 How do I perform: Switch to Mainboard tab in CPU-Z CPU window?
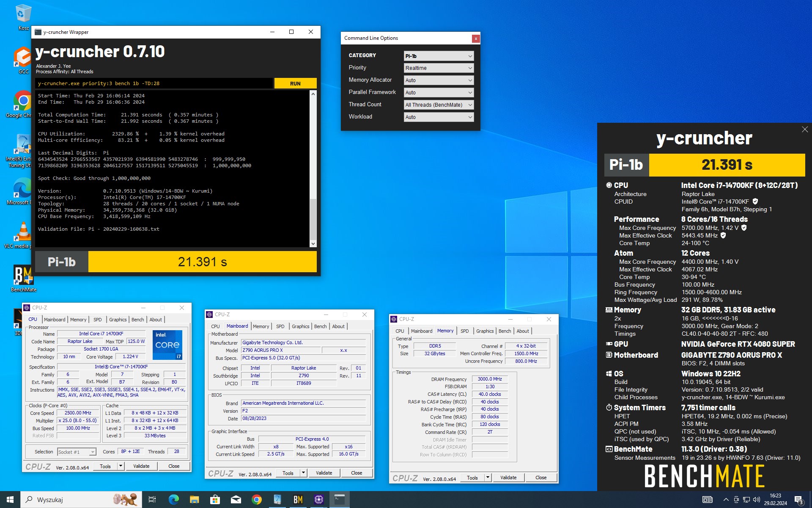(x=55, y=320)
